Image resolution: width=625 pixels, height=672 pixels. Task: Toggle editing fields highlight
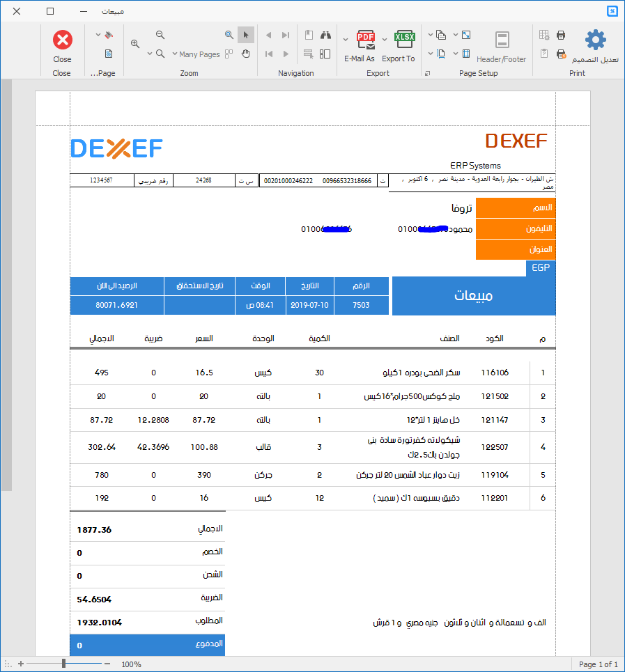(x=309, y=54)
